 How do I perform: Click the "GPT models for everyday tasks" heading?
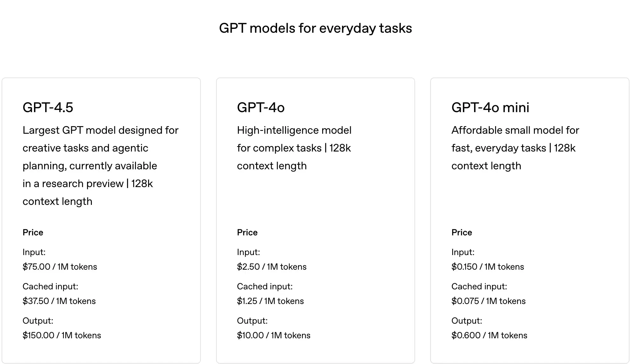[315, 28]
